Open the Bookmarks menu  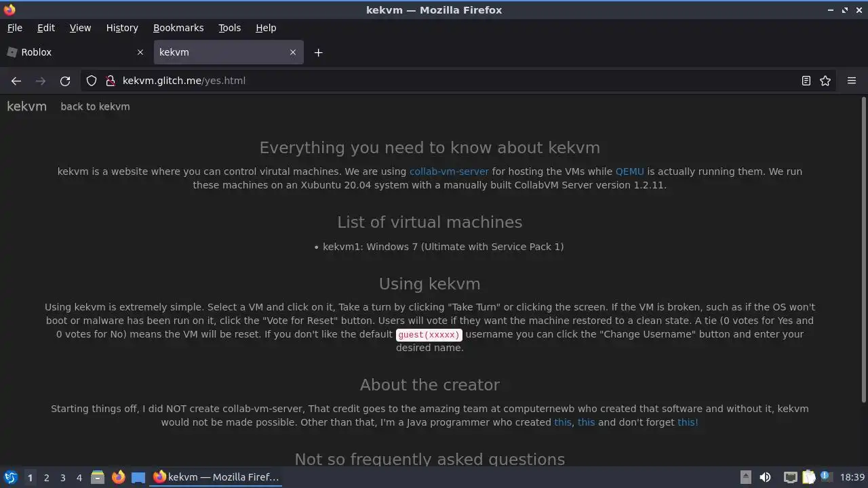[178, 28]
